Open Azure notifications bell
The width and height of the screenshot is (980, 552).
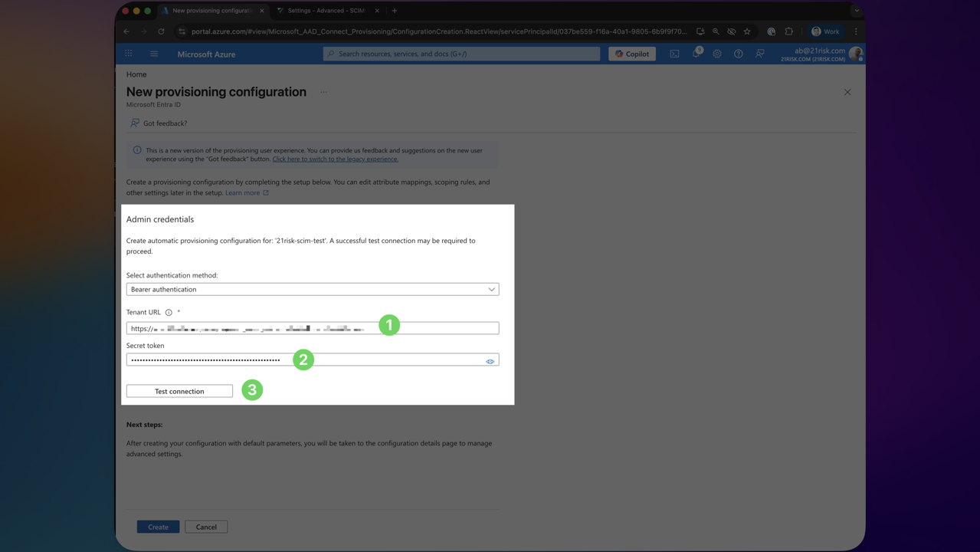tap(695, 54)
